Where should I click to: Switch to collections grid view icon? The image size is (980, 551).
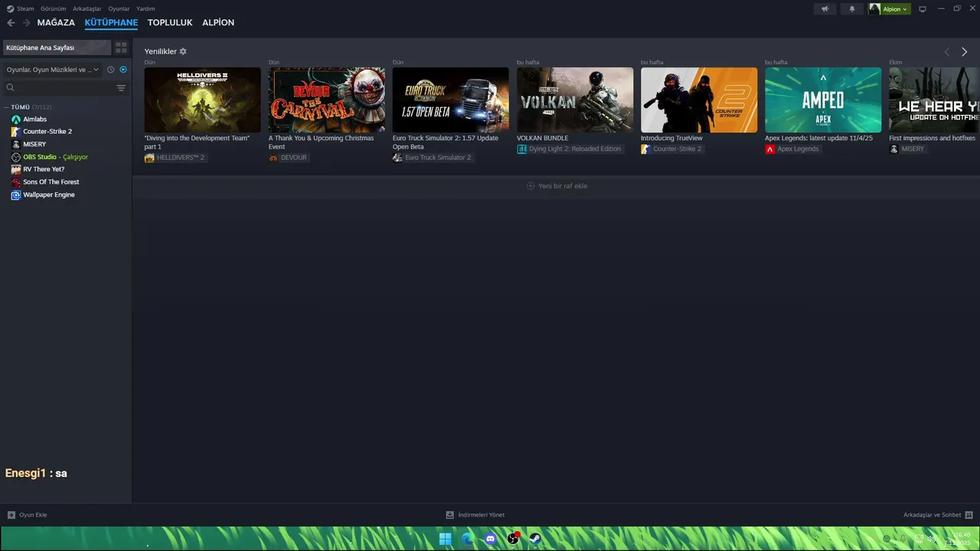point(121,47)
